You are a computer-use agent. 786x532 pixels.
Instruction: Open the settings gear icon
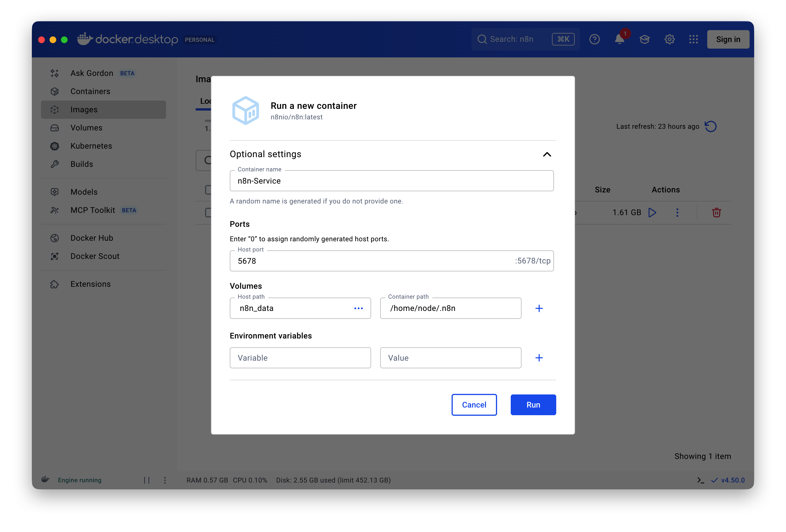click(669, 40)
